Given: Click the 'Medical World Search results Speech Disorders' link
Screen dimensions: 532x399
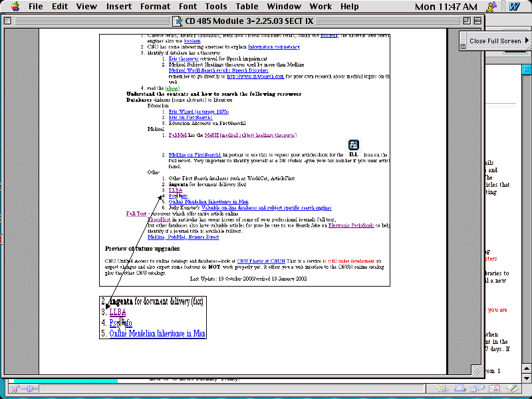Looking at the screenshot, I should [219, 70].
